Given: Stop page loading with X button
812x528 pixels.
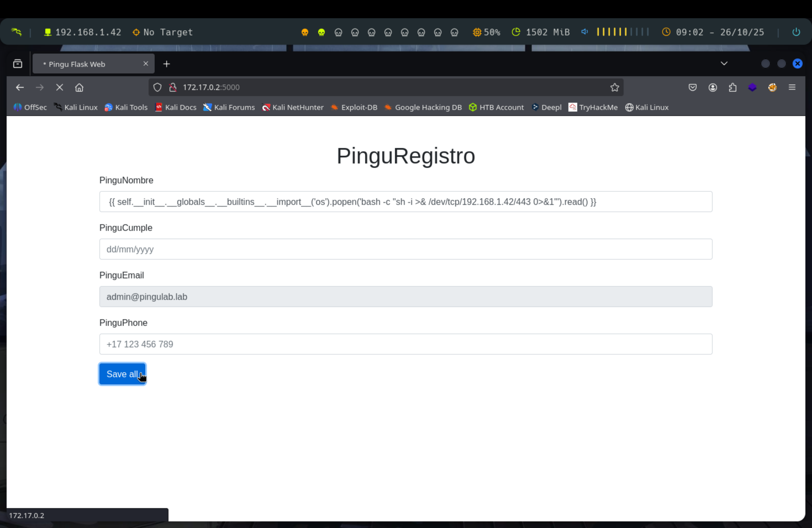Looking at the screenshot, I should point(59,87).
